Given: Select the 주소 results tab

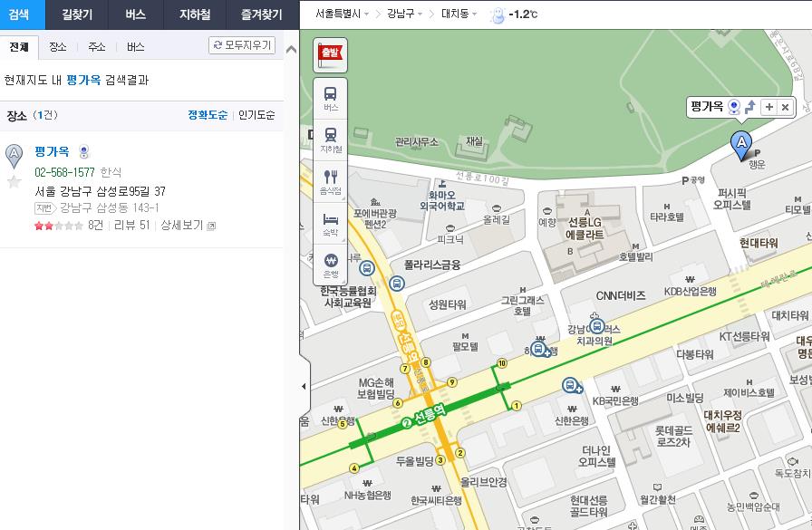Looking at the screenshot, I should click(96, 46).
